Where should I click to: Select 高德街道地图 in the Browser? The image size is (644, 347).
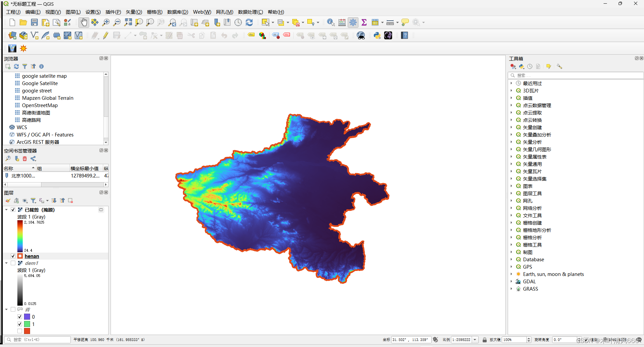(x=36, y=113)
